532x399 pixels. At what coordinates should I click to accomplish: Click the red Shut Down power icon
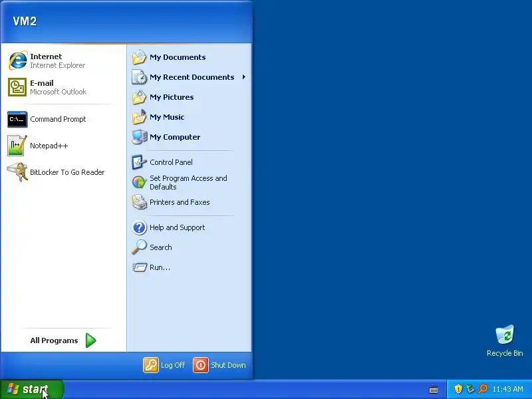(x=201, y=365)
